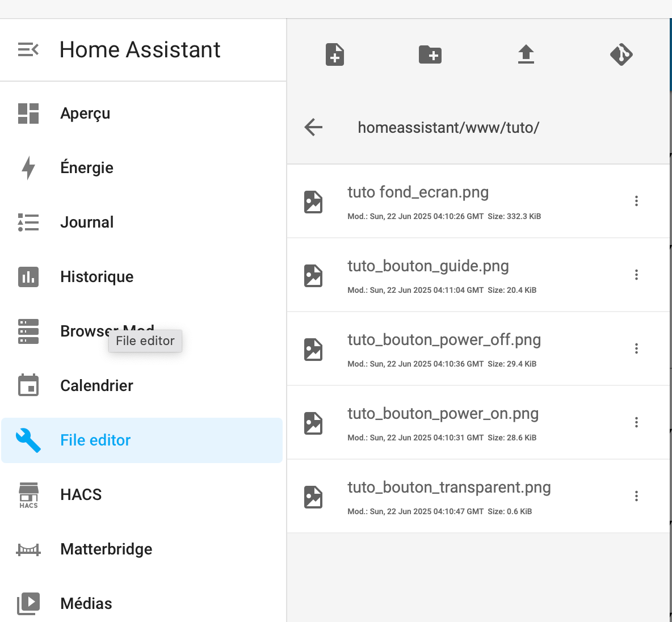Image resolution: width=672 pixels, height=622 pixels.
Task: Create a new folder icon
Action: click(430, 54)
